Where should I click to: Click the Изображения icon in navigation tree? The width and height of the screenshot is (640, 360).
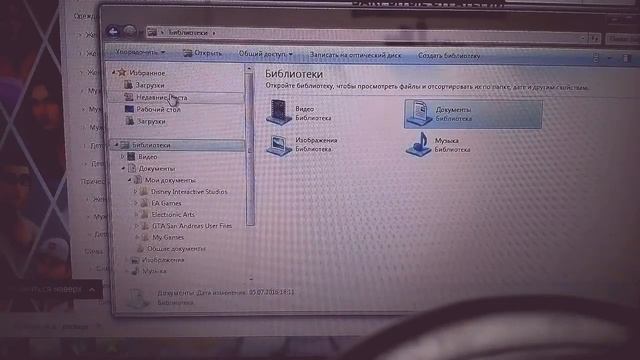(x=135, y=260)
